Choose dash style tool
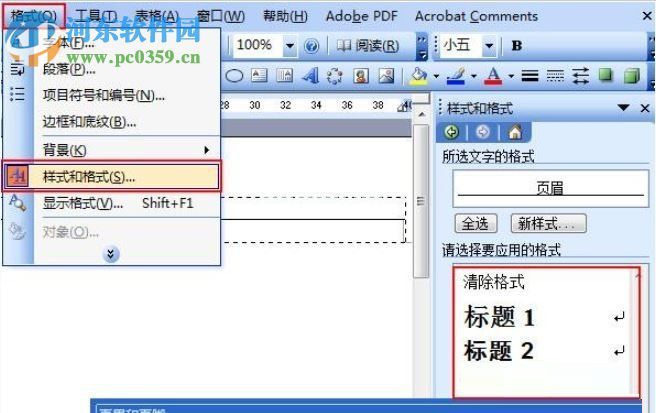The width and height of the screenshot is (656, 413). pos(555,76)
